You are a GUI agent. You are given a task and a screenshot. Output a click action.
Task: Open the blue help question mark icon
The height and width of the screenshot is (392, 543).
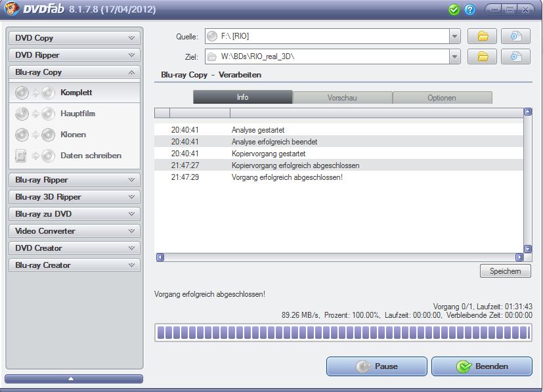469,10
